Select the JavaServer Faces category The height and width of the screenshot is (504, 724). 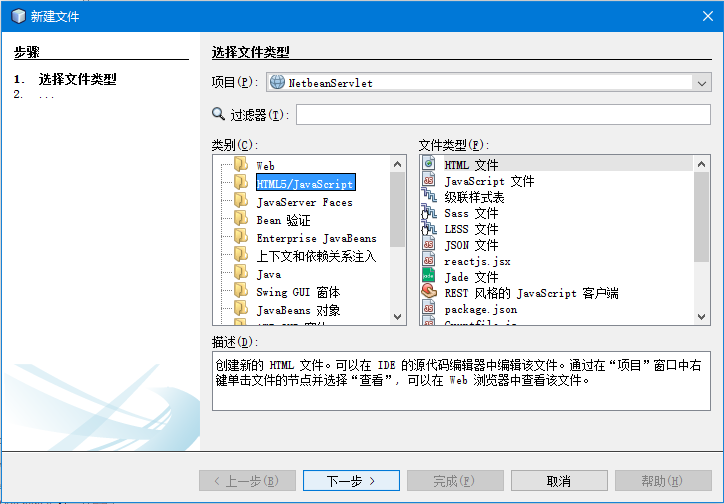pyautogui.click(x=304, y=202)
